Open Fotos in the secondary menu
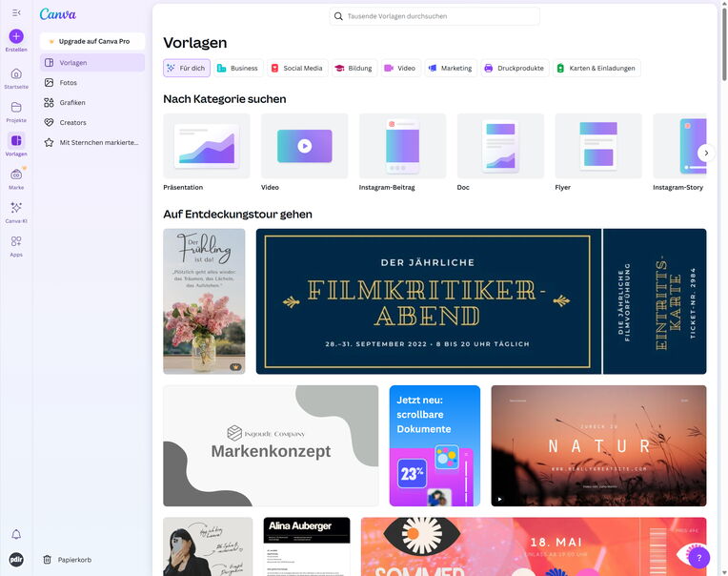The width and height of the screenshot is (728, 576). coord(91,83)
